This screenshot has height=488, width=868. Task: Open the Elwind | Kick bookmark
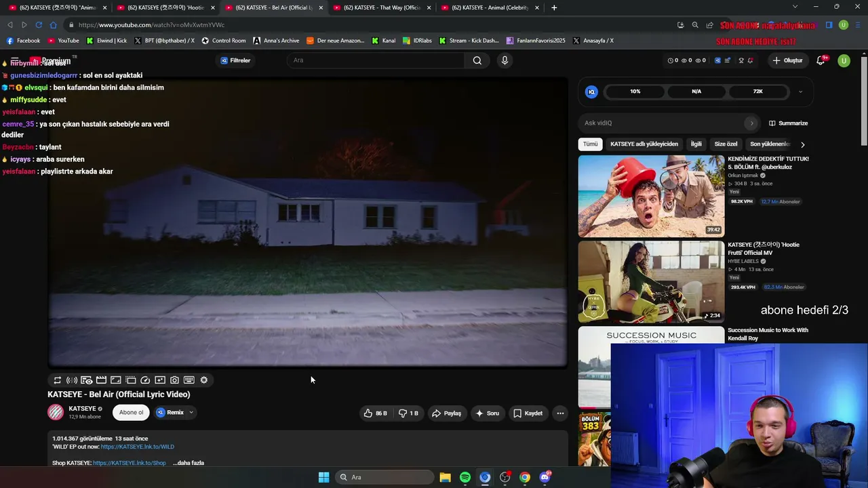[106, 41]
